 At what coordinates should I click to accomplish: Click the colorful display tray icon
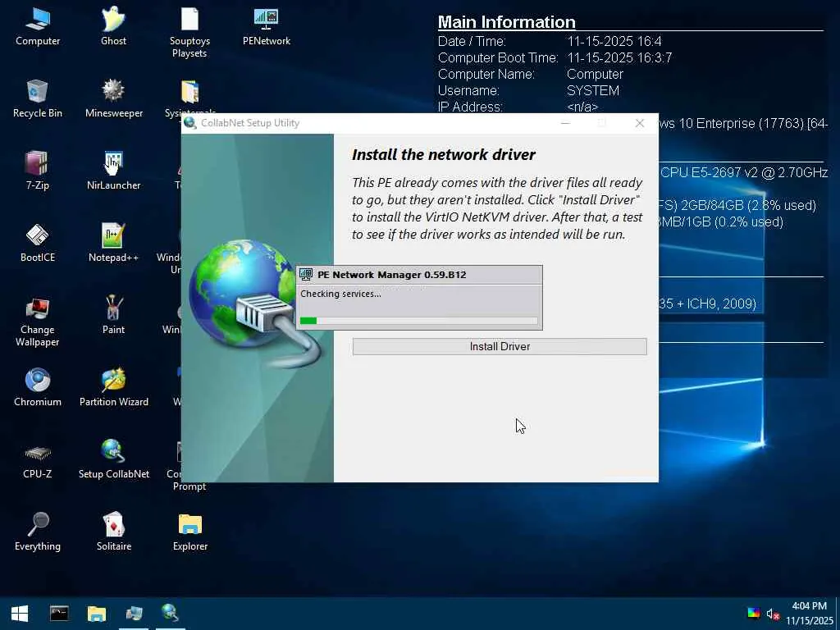[x=753, y=614]
